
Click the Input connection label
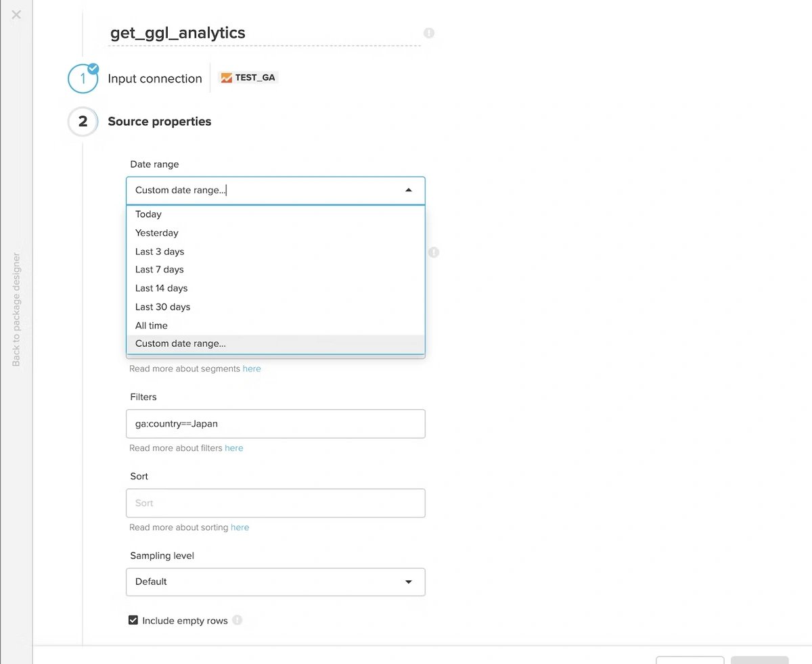(x=155, y=78)
